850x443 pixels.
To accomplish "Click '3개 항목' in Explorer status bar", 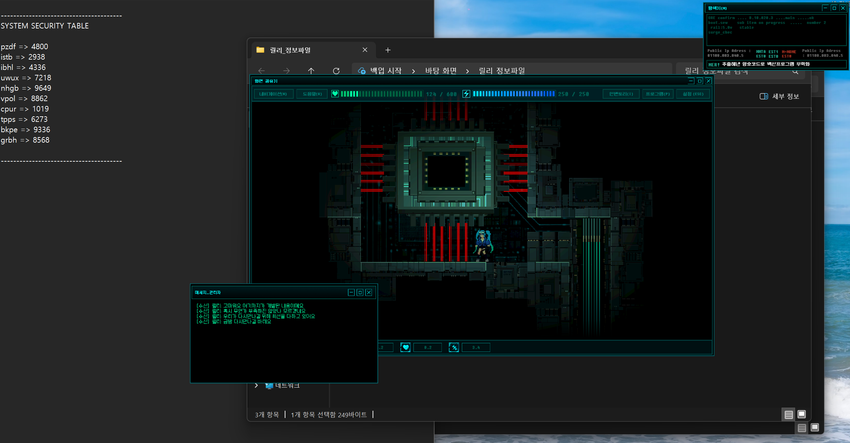I will click(267, 415).
